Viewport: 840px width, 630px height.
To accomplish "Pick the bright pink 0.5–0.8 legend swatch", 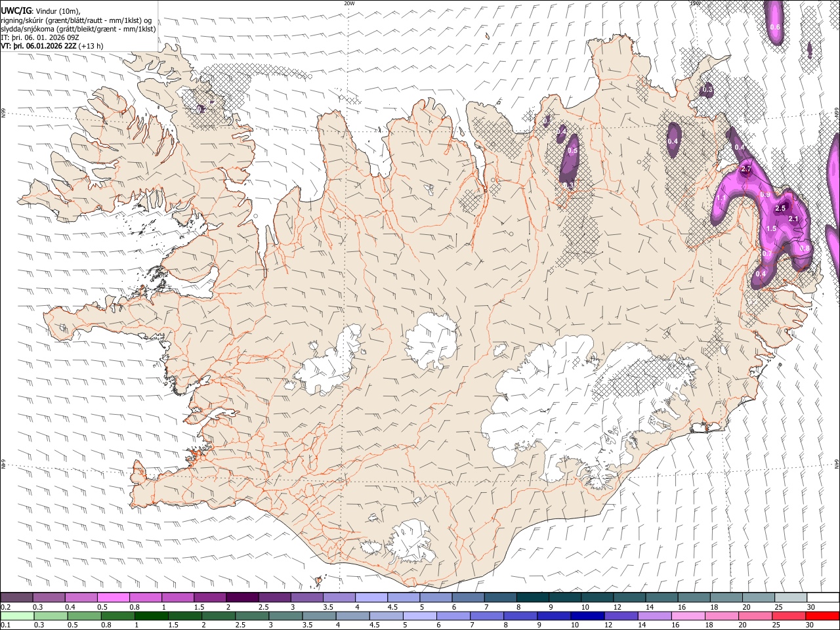I will click(113, 598).
